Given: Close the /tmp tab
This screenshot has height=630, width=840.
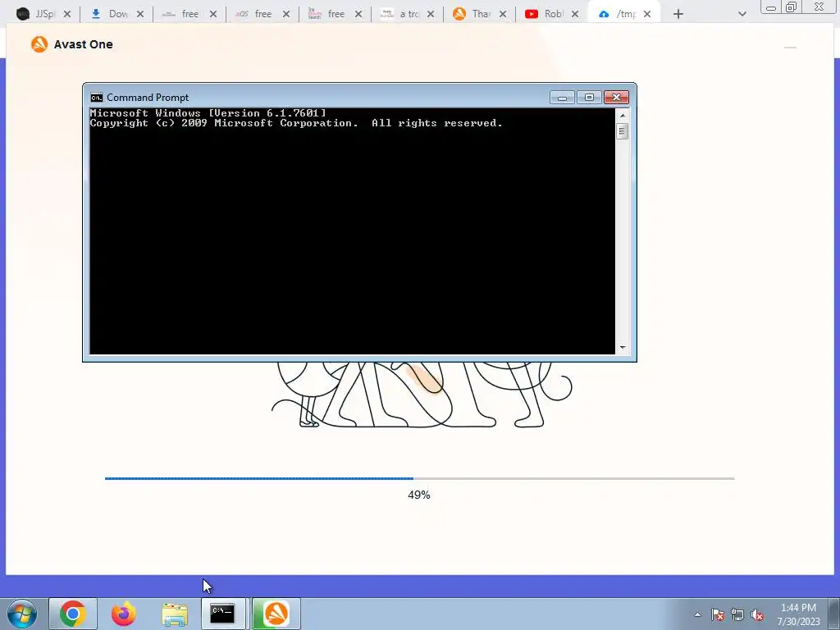Looking at the screenshot, I should tap(647, 14).
